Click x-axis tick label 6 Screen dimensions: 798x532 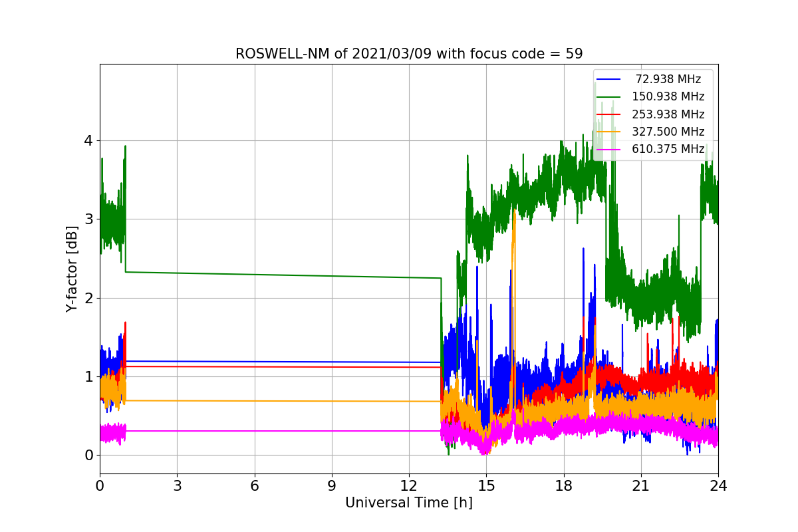click(x=255, y=485)
